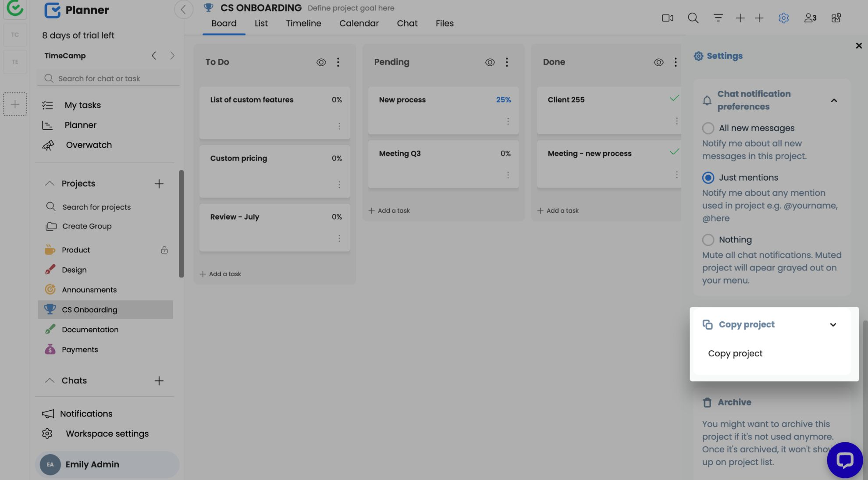Click the Copy project button
868x480 pixels.
point(735,353)
